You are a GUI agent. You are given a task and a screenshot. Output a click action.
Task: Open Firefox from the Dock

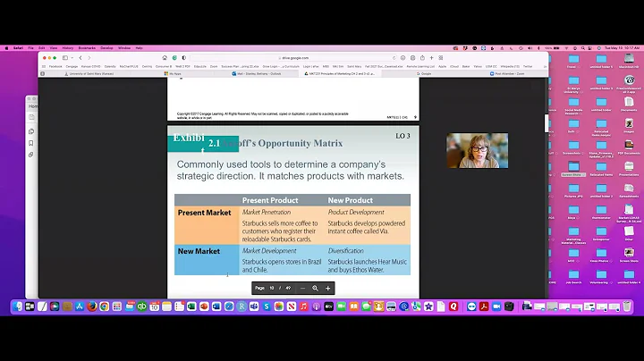pyautogui.click(x=92, y=306)
